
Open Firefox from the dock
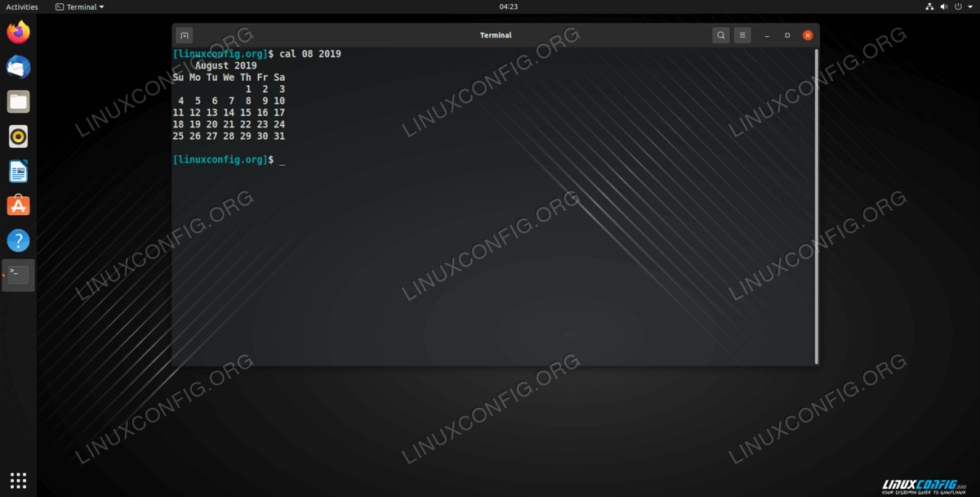(18, 33)
